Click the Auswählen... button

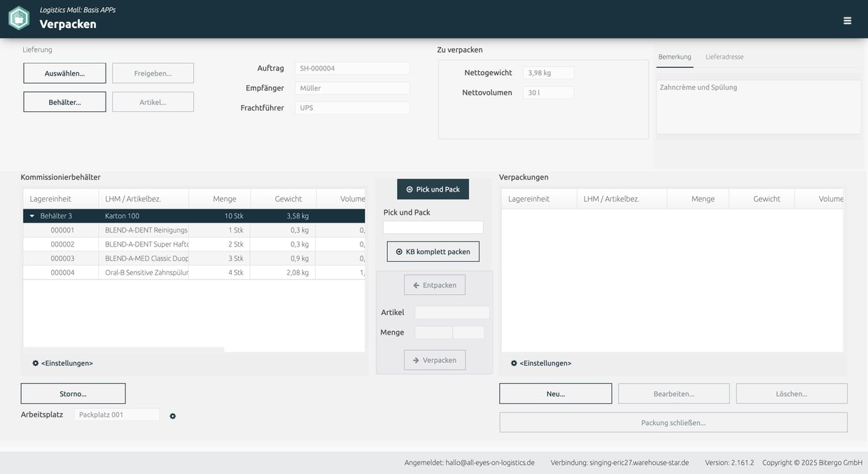pos(64,74)
